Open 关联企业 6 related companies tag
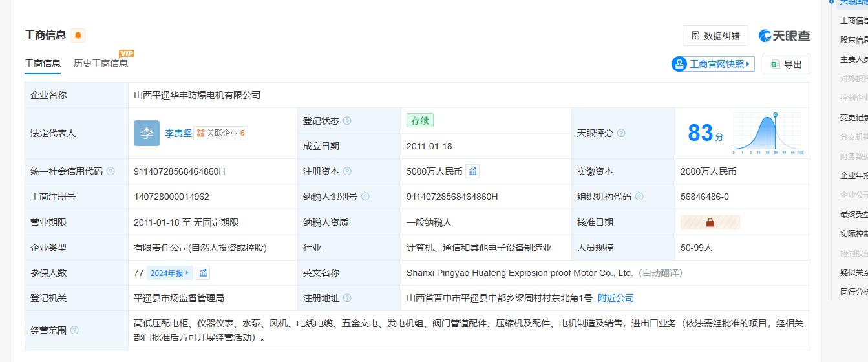Image resolution: width=868 pixels, height=362 pixels. pos(220,133)
